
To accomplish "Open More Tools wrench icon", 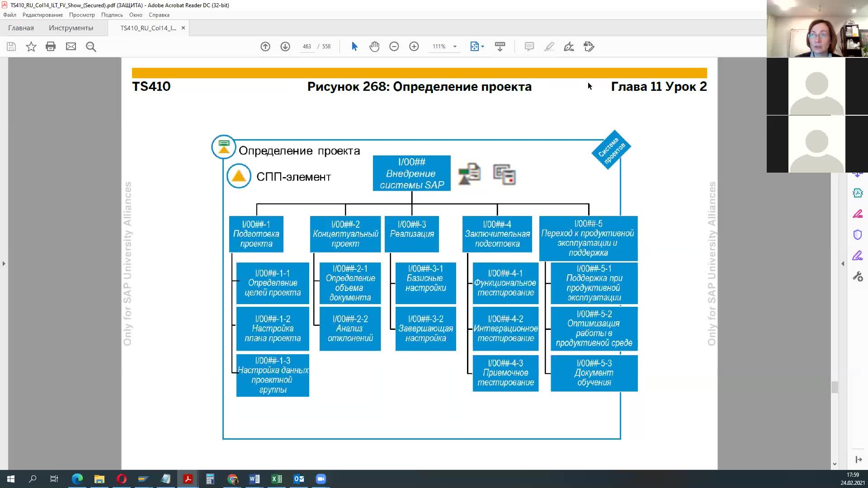I will (858, 277).
